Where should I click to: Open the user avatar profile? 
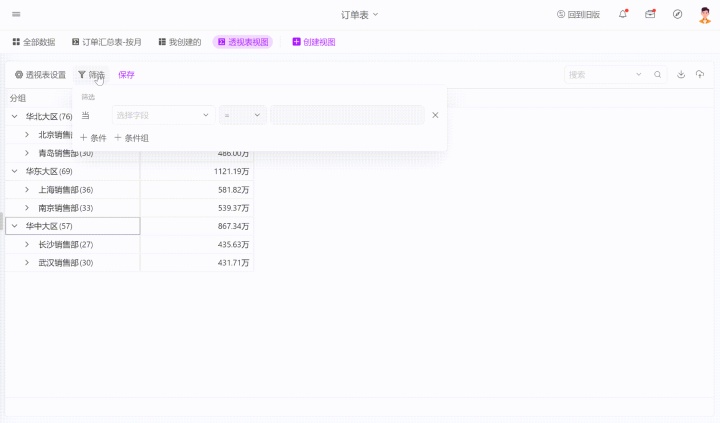[x=704, y=14]
